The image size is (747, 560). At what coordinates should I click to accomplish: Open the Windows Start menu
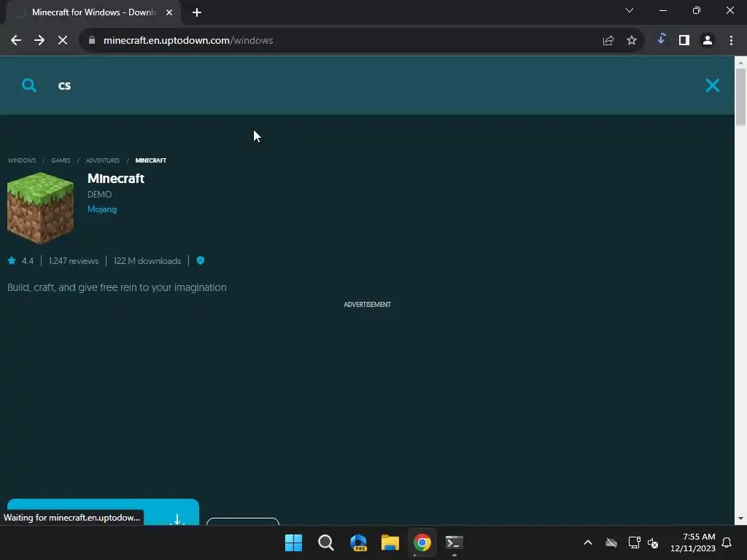click(x=293, y=542)
